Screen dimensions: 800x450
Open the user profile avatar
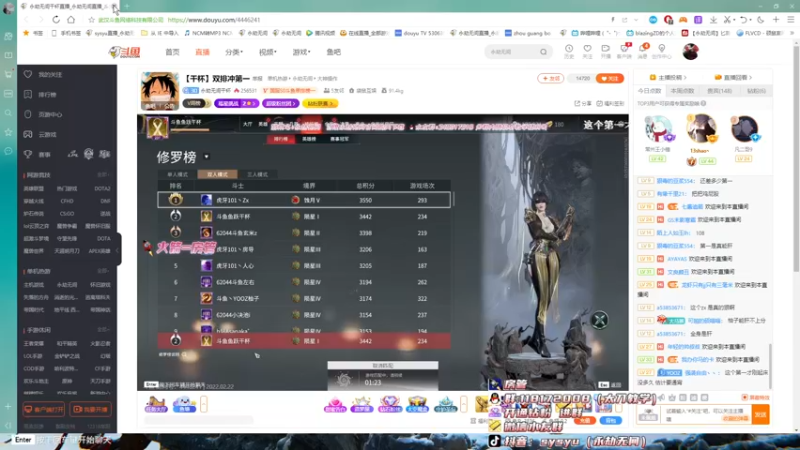[690, 52]
